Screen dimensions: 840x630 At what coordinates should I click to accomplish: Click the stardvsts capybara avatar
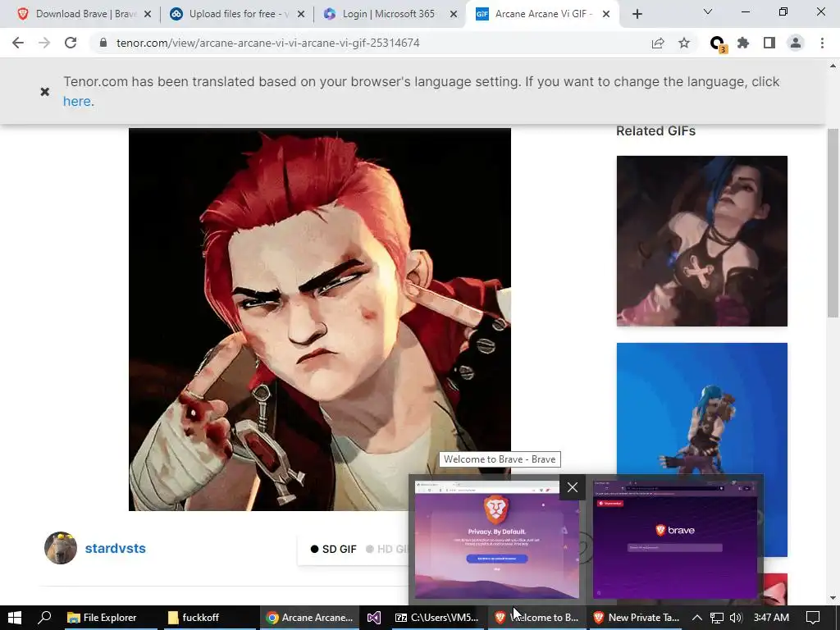click(x=61, y=548)
